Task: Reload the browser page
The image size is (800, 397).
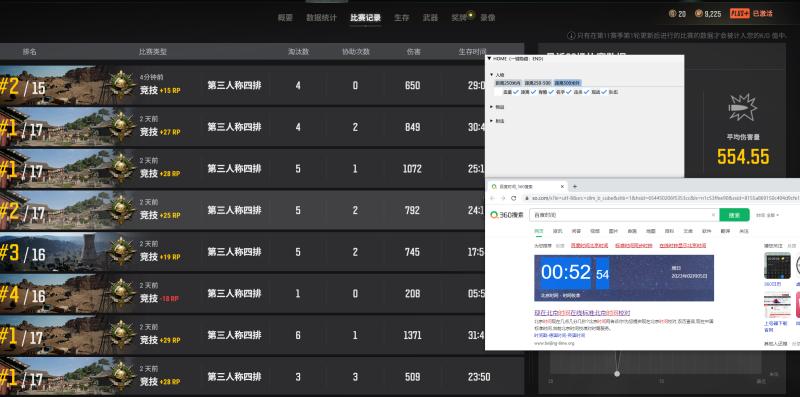Action: coord(514,198)
